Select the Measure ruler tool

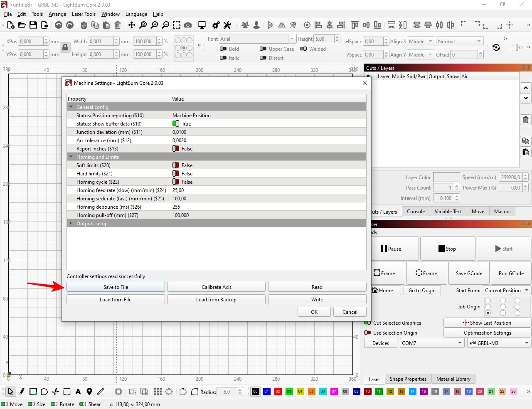point(101,392)
